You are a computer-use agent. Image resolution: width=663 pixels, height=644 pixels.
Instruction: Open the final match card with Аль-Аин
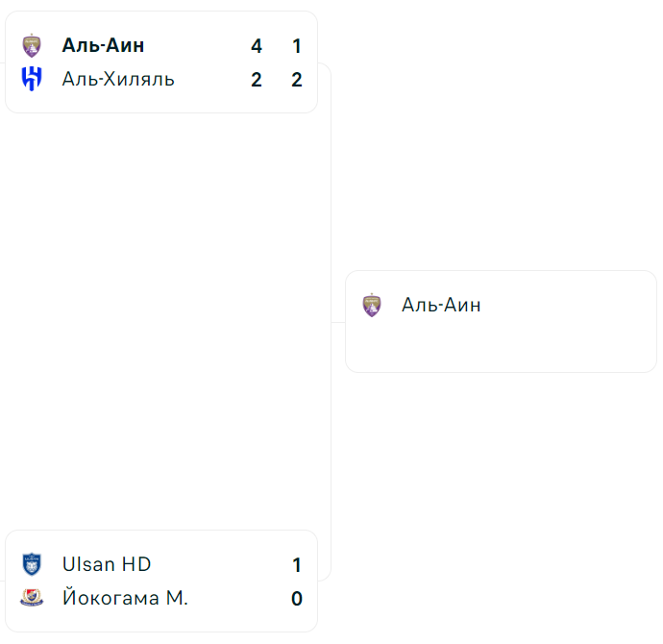501,321
